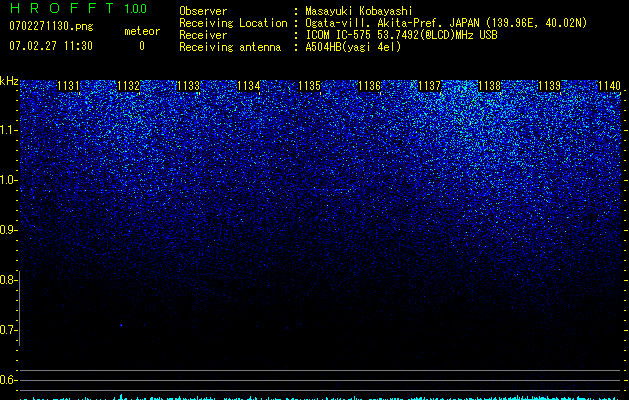Click the Receiving Location field label
This screenshot has width=629, height=400.
[x=233, y=23]
